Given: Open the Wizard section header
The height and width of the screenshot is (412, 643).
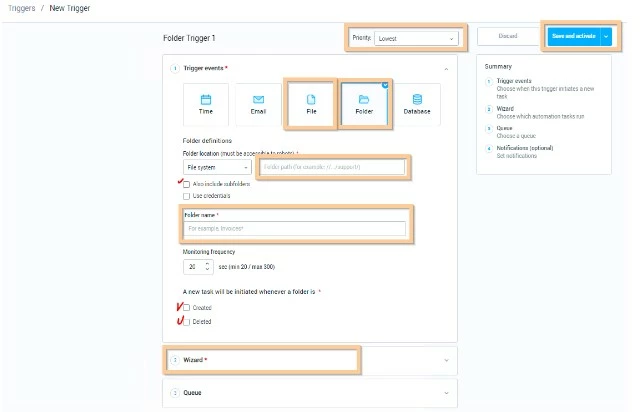Looking at the screenshot, I should point(310,360).
